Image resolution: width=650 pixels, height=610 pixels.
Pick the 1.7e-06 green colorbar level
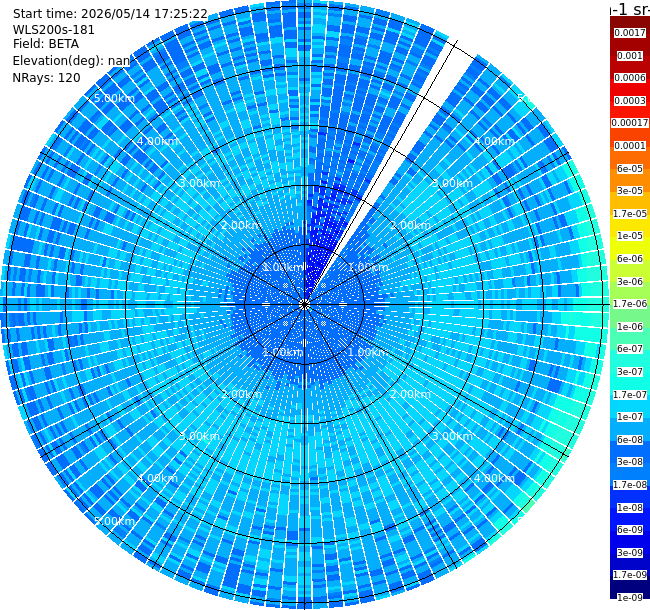pos(630,304)
